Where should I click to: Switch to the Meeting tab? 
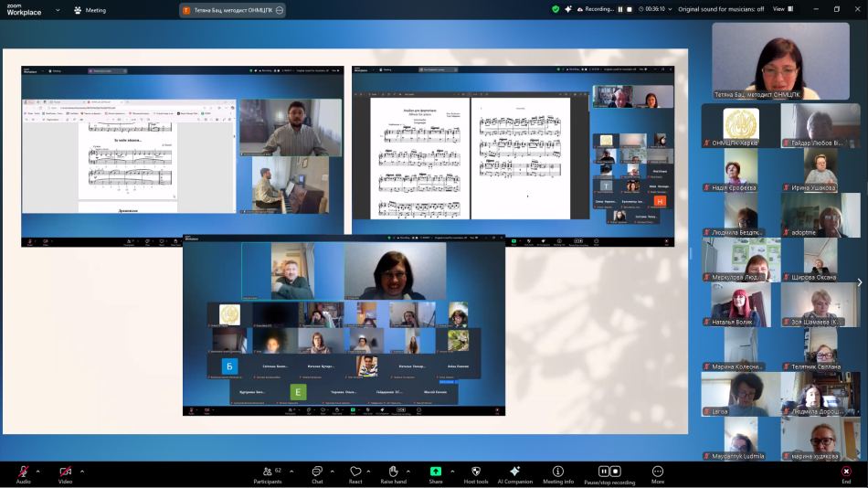click(90, 10)
